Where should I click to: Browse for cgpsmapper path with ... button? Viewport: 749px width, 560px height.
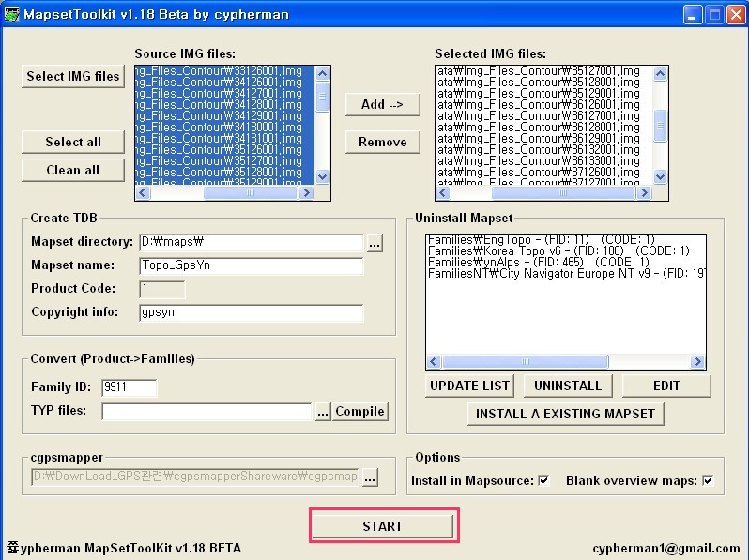point(370,477)
